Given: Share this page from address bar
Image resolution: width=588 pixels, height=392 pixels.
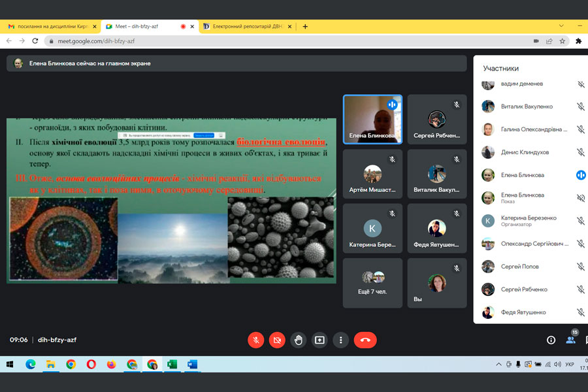Looking at the screenshot, I should point(549,41).
